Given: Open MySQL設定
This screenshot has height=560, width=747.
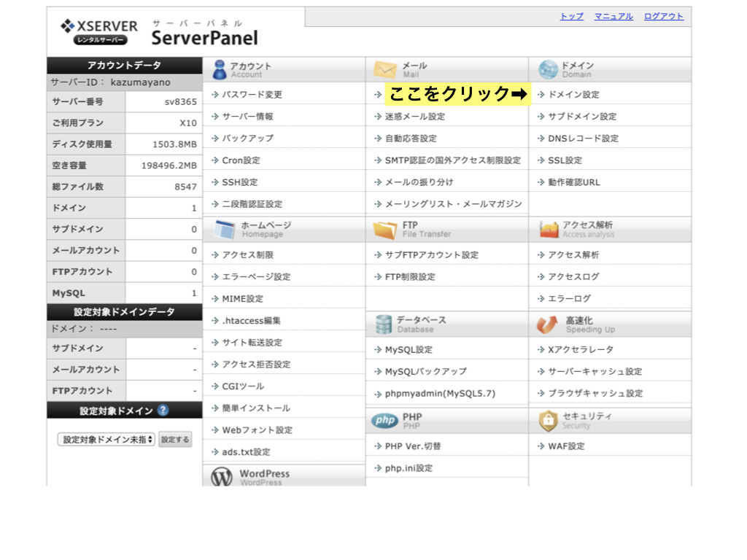Looking at the screenshot, I should tap(409, 350).
